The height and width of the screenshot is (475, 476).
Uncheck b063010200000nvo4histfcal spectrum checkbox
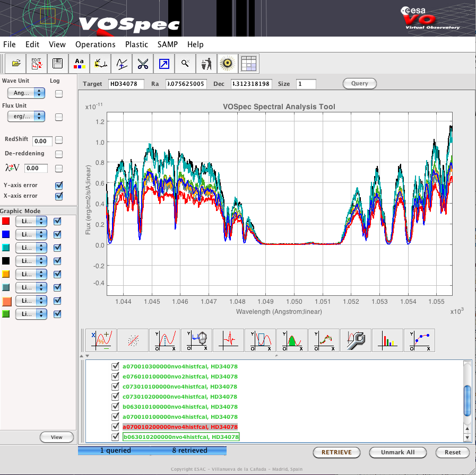[115, 437]
